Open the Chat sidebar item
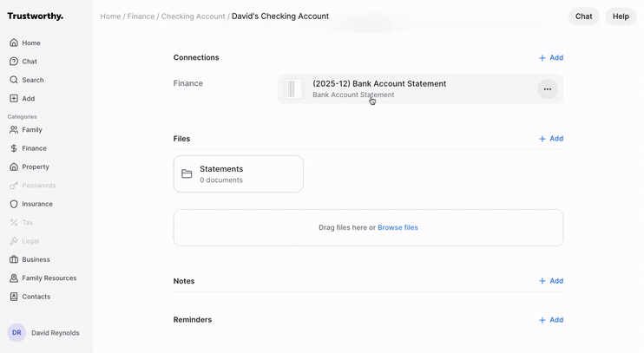This screenshot has width=644, height=353. tap(30, 62)
